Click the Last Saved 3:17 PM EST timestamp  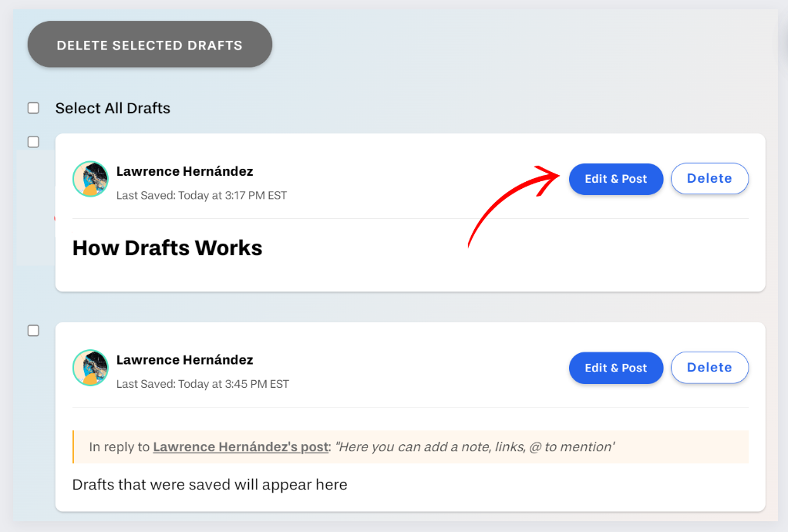201,195
